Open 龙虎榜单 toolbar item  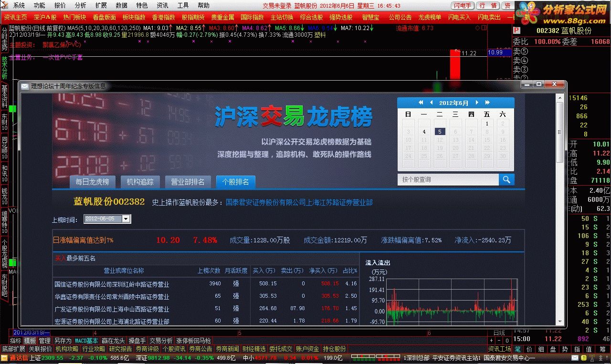[x=430, y=17]
